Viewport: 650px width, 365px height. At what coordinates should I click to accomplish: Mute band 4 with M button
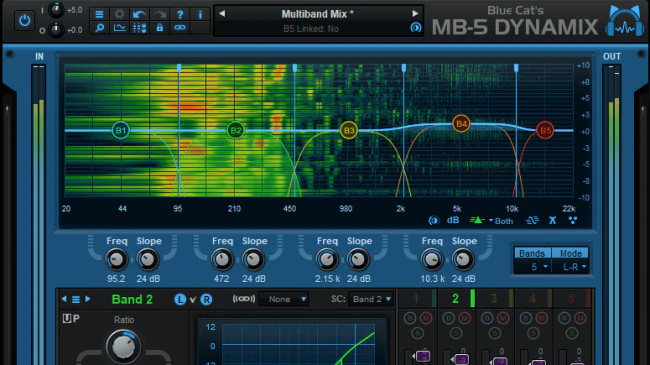pos(541,319)
